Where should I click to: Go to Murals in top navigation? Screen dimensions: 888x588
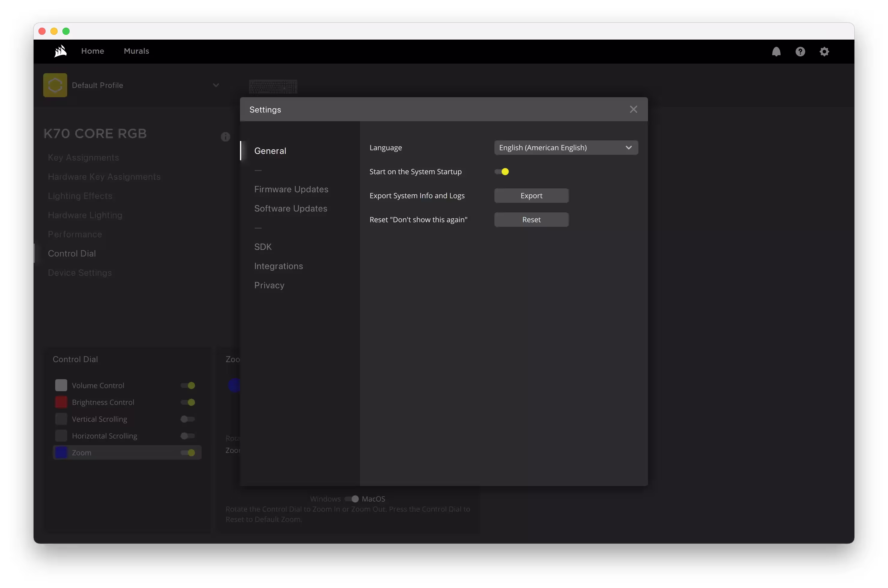coord(136,51)
